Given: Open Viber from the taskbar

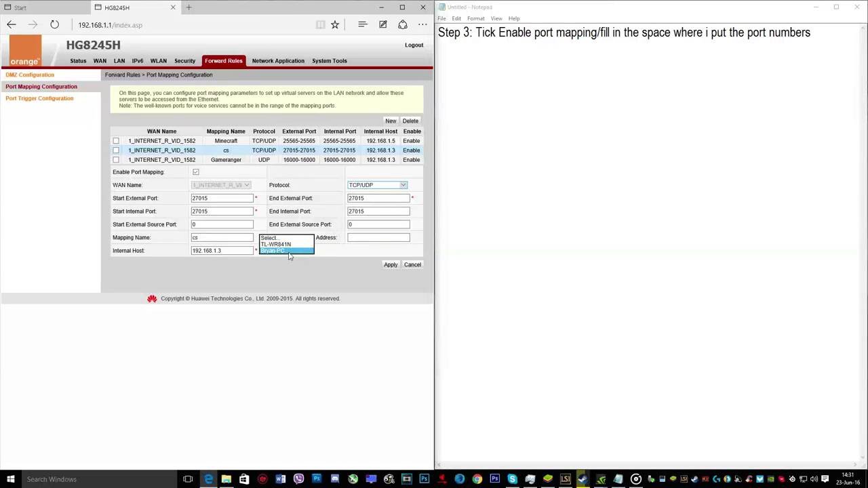Looking at the screenshot, I should click(298, 479).
